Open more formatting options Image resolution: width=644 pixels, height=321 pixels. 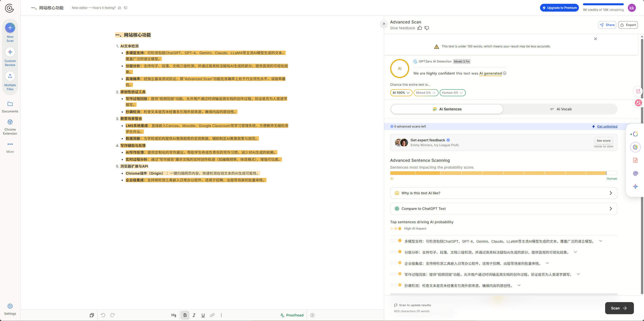pos(221,315)
